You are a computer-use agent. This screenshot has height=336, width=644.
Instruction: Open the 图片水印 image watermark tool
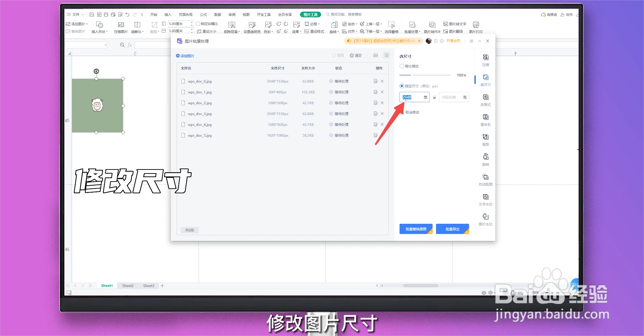click(x=485, y=219)
